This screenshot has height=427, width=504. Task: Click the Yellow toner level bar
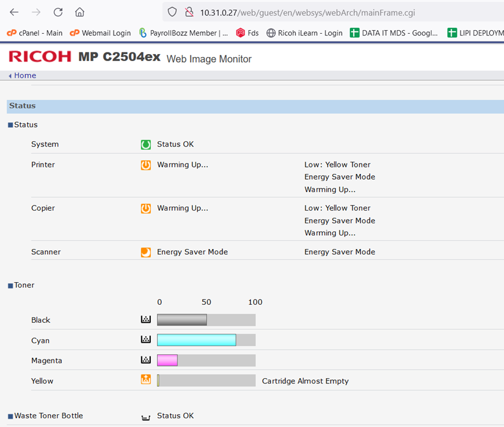[x=207, y=380]
